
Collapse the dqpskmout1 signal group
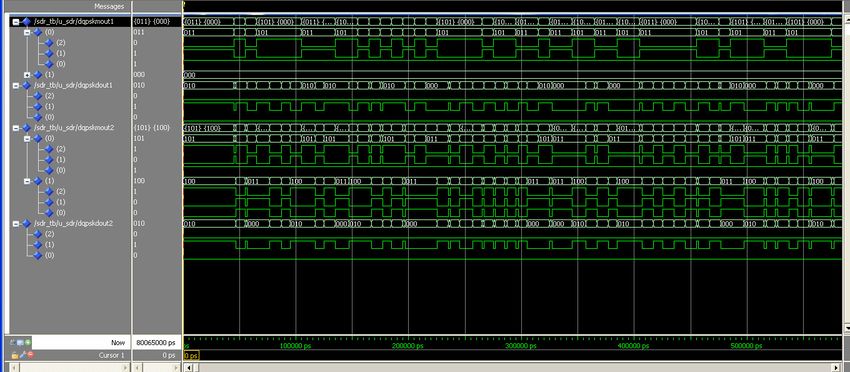(16, 22)
